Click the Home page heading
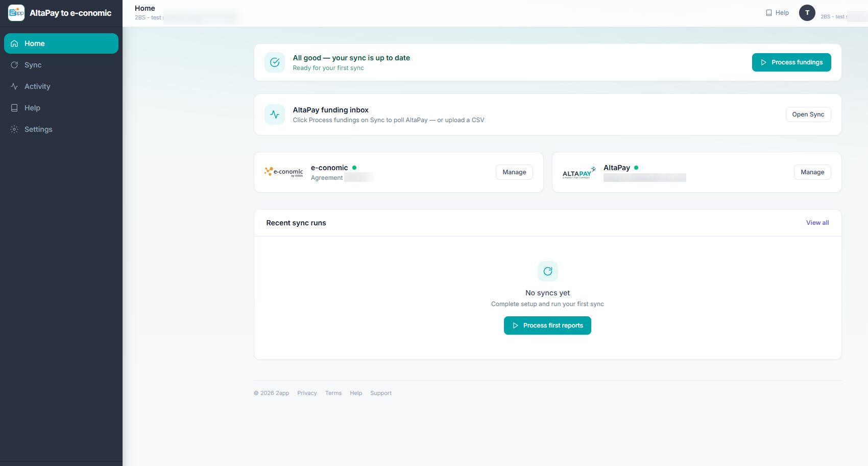 [145, 8]
